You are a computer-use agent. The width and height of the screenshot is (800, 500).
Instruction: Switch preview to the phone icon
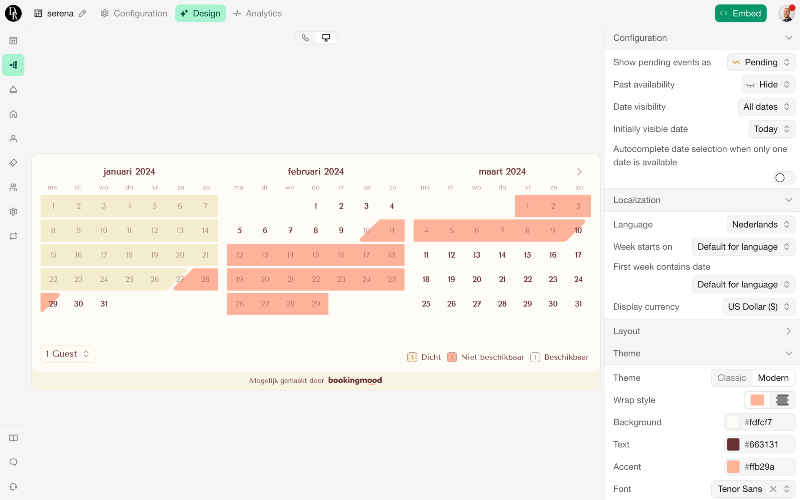pos(305,38)
